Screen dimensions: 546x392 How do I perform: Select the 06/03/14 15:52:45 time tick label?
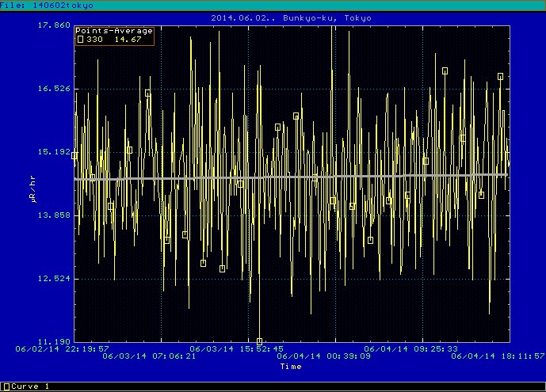click(x=237, y=348)
